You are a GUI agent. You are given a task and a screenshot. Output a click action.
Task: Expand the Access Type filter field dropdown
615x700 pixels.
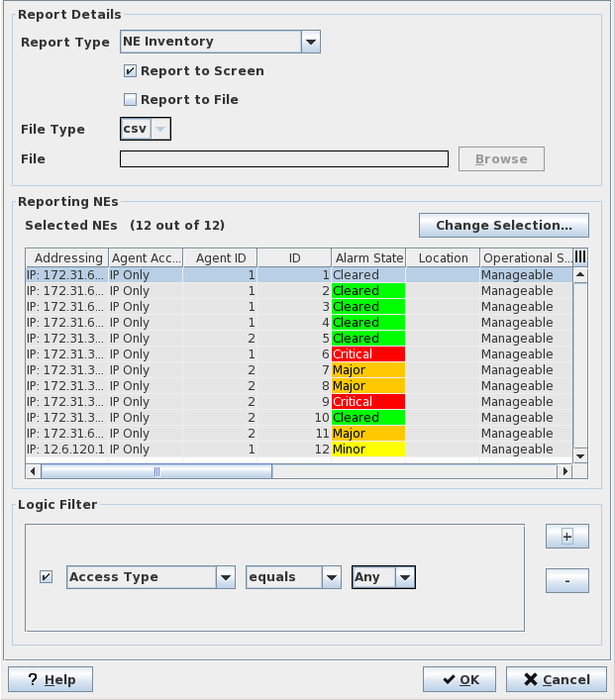pyautogui.click(x=226, y=577)
